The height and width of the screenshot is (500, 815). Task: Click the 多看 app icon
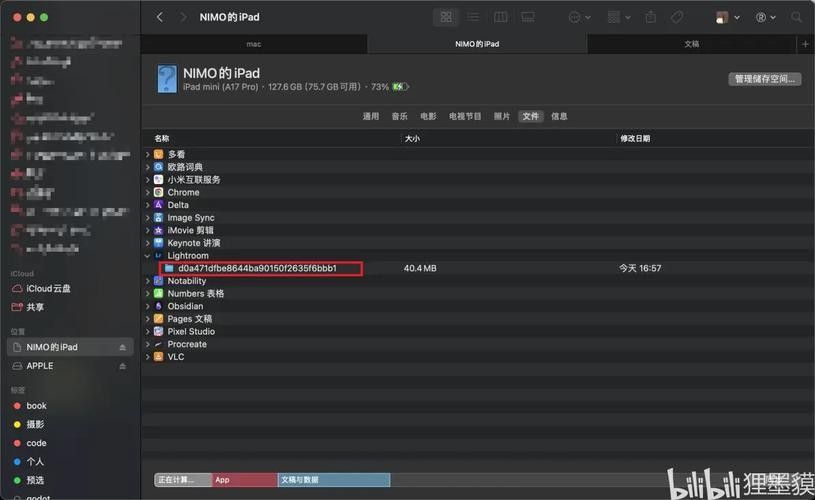pyautogui.click(x=159, y=154)
